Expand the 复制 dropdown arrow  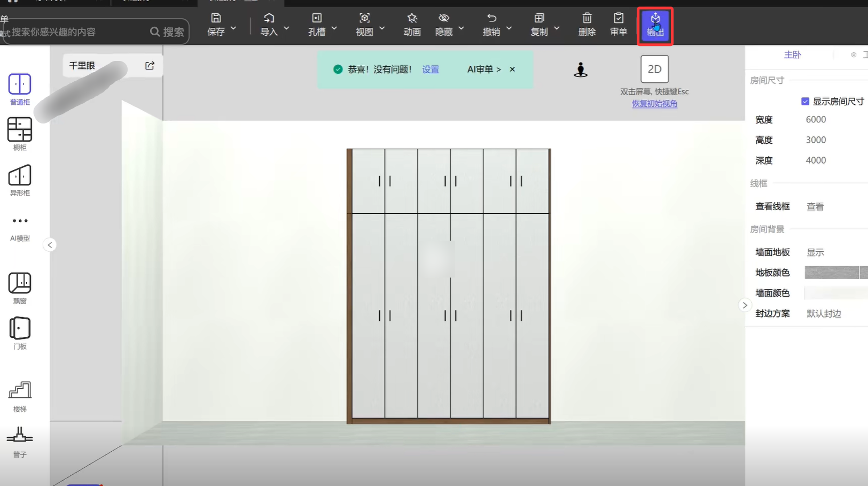pos(557,28)
